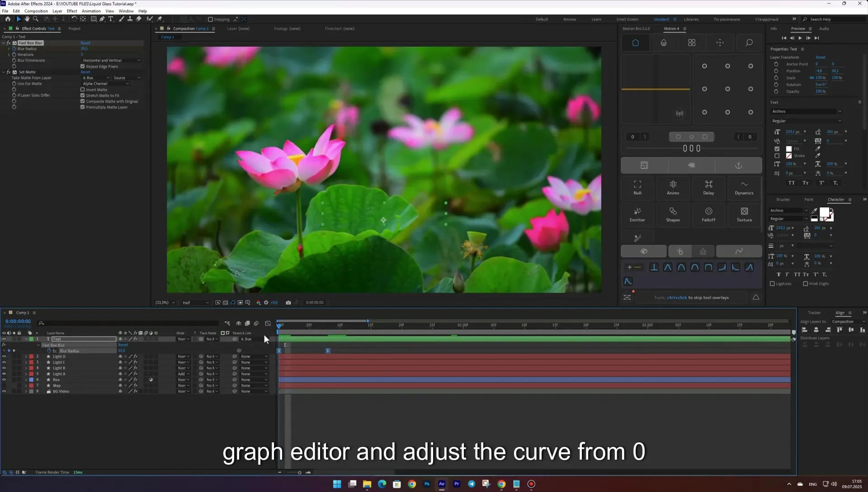Hide the BG Video layer eye

(4, 392)
